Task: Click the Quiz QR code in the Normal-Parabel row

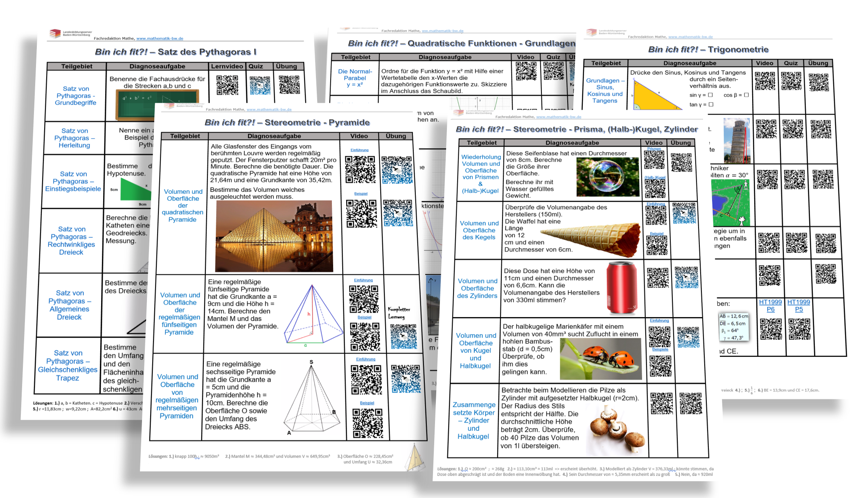Action: [553, 70]
